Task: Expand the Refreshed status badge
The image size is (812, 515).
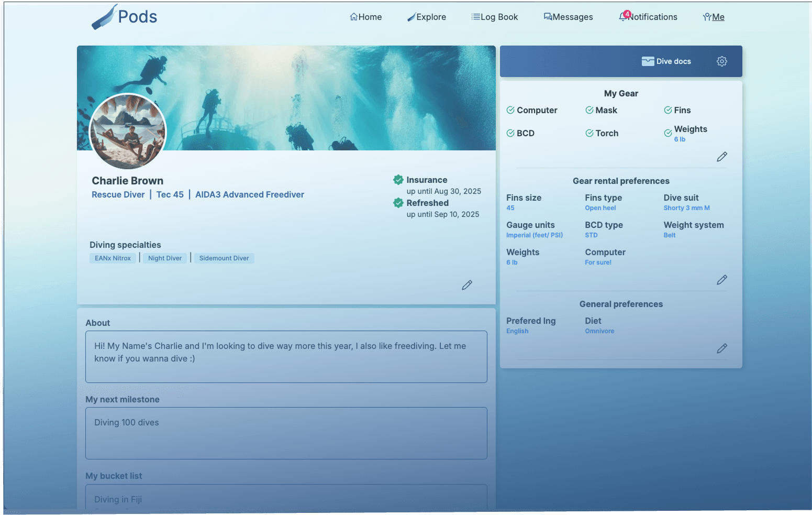Action: [398, 203]
